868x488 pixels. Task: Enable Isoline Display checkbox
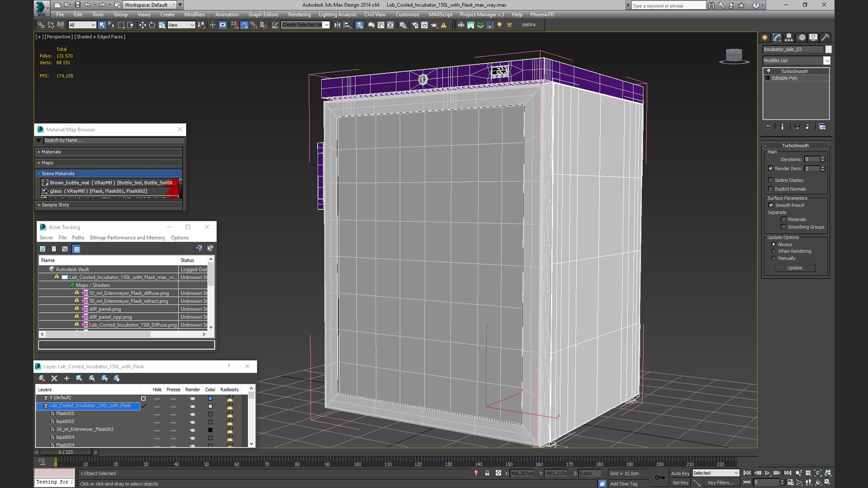(771, 180)
